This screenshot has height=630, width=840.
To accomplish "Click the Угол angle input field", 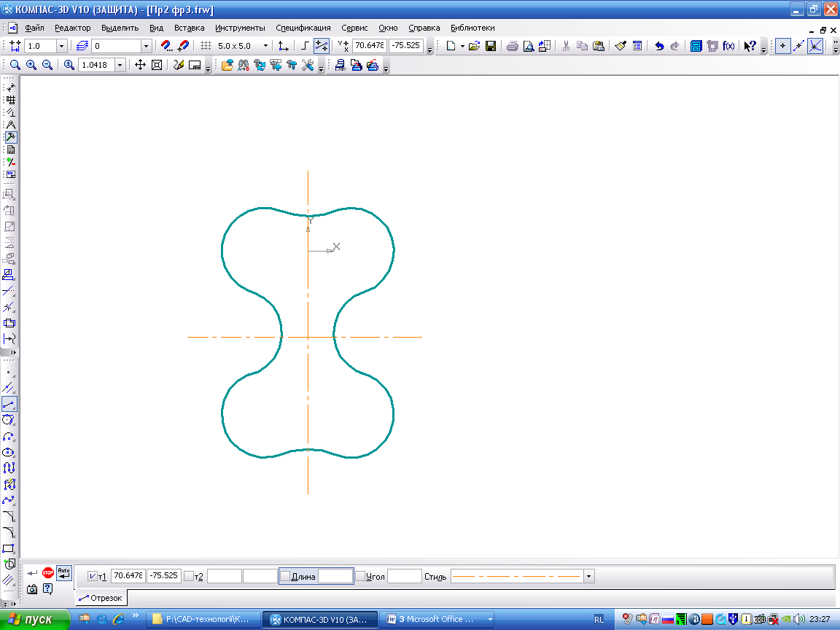I will (405, 577).
